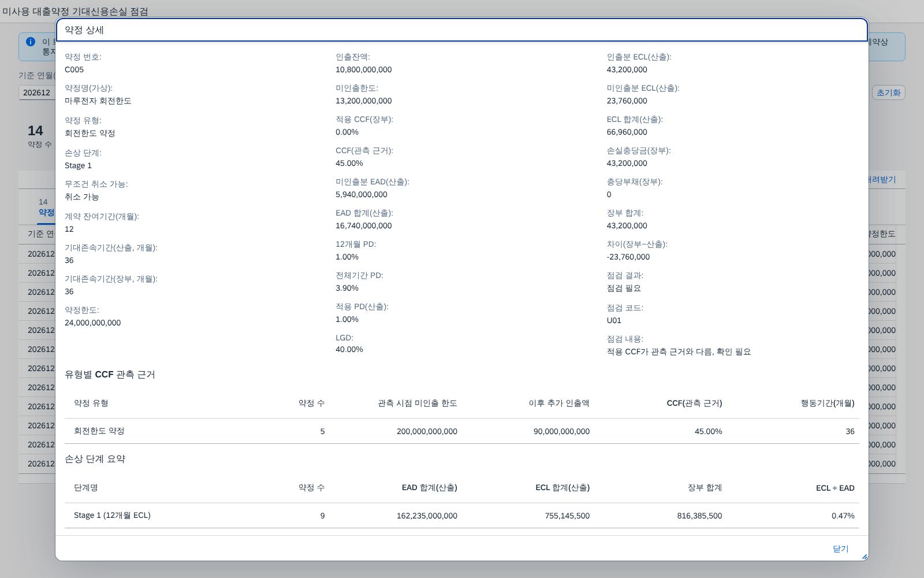Click the 유형별 CCF 관측 근거 section heading
Screen dimensions: 924x578
(110, 375)
